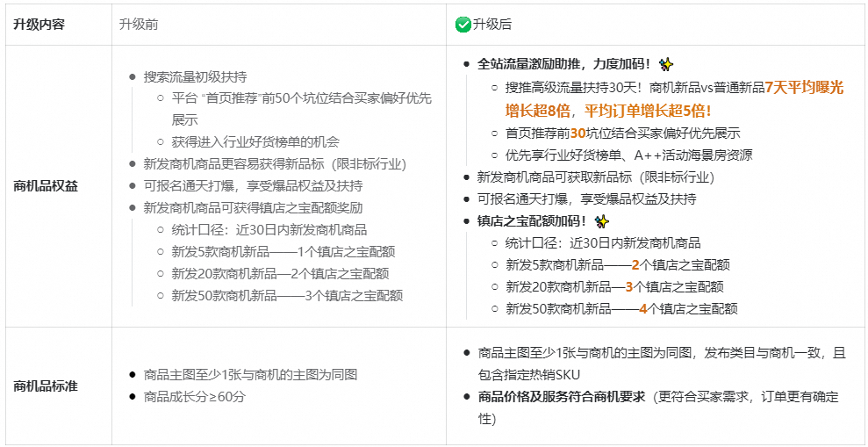Click the 商机品权益 row label
The image size is (868, 447).
click(x=46, y=186)
